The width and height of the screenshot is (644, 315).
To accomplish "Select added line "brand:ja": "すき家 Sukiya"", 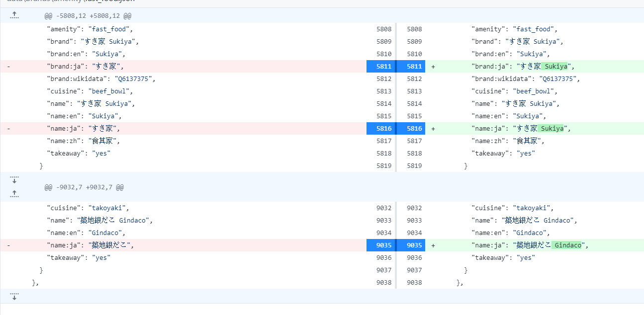I will tap(535, 66).
